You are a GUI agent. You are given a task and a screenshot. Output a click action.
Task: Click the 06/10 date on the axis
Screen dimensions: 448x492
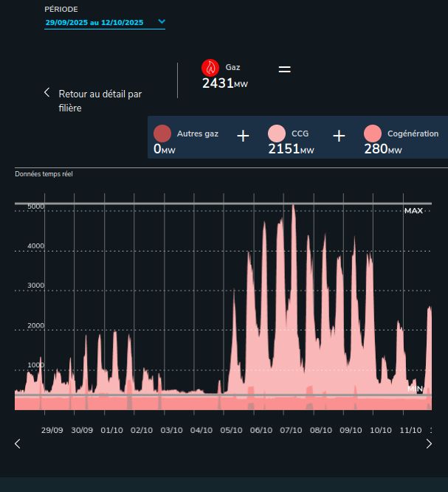(x=261, y=430)
